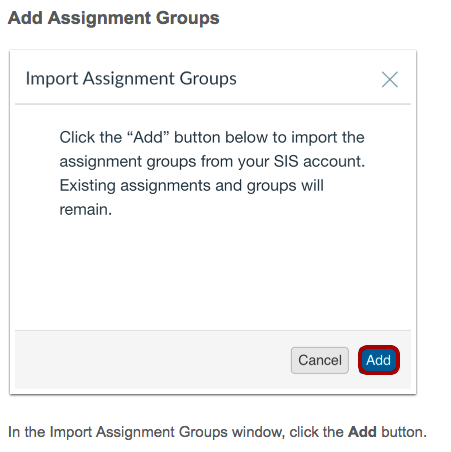Click the word button ending the caption

(404, 432)
